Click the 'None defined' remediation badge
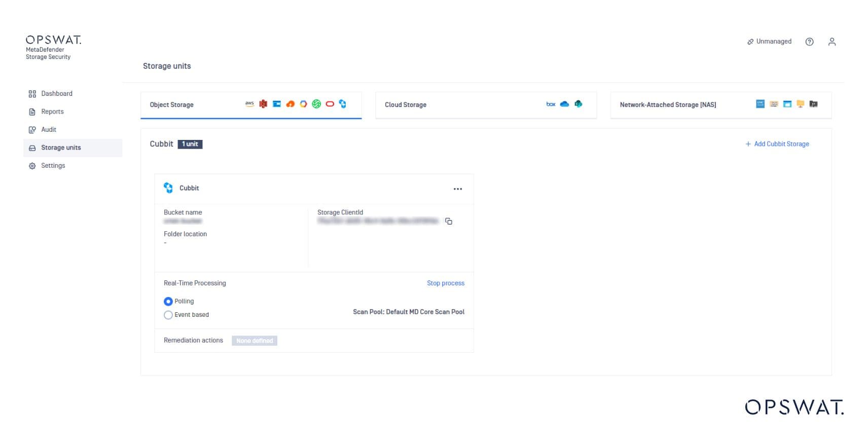Image resolution: width=868 pixels, height=439 pixels. 255,341
